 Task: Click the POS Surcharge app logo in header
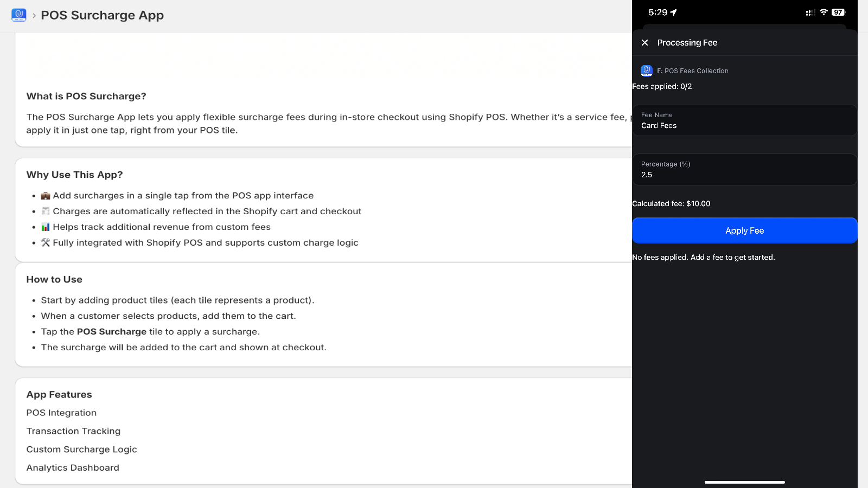(x=19, y=15)
